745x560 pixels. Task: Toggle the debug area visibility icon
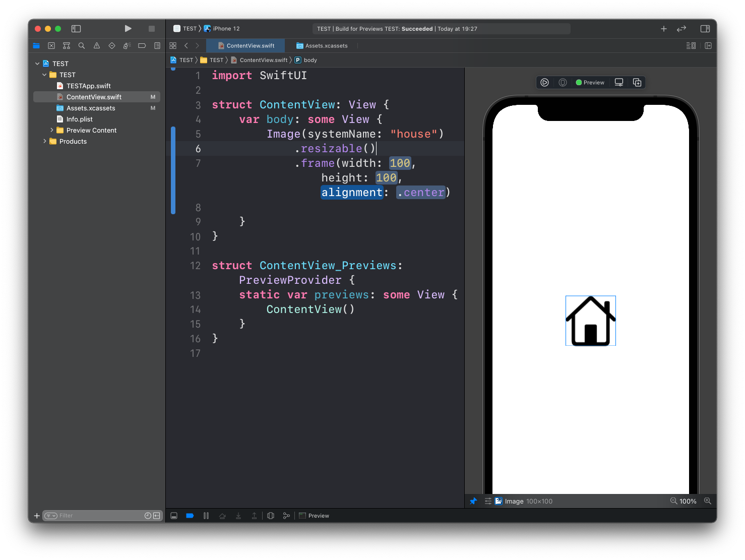pyautogui.click(x=174, y=516)
